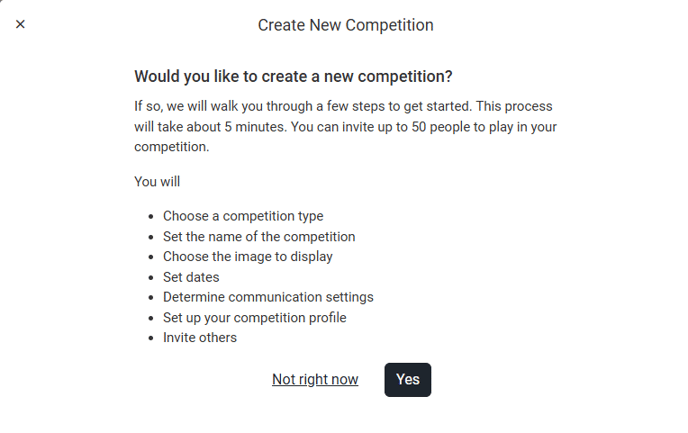Screen dimensions: 688x433
Task: Select the "Choose the image to display" item
Action: [248, 257]
